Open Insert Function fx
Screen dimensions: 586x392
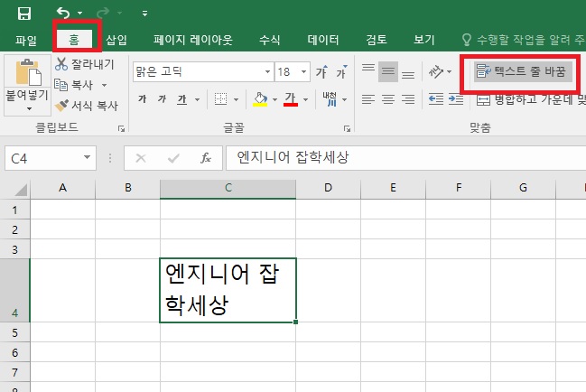tap(206, 158)
